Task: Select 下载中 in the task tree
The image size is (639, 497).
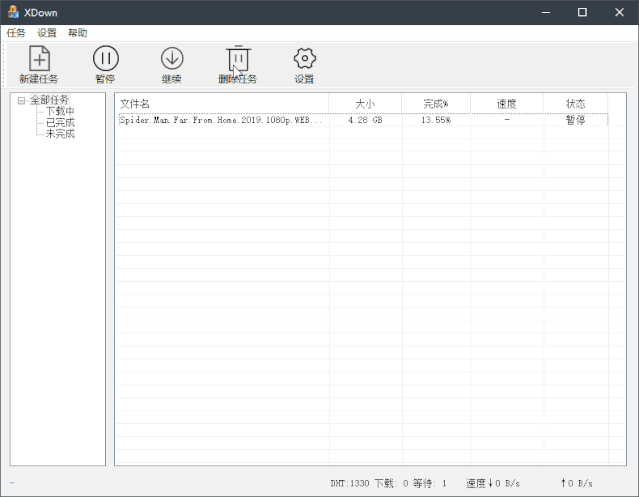Action: (x=60, y=111)
